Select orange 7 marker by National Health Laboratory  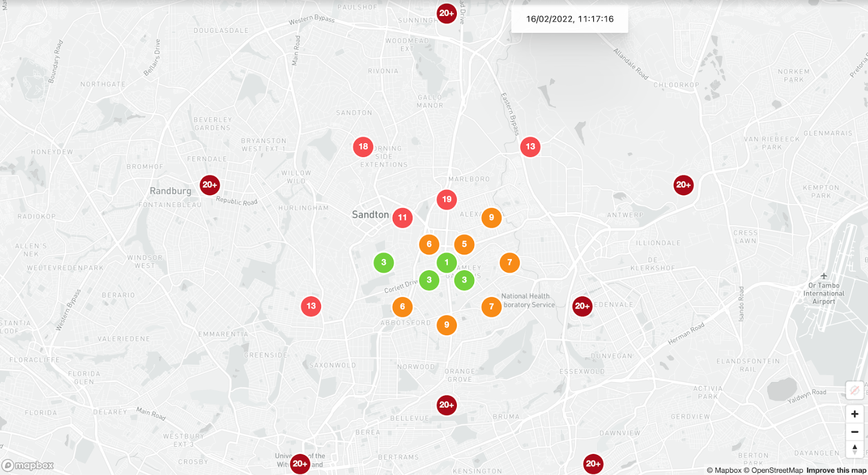point(491,306)
